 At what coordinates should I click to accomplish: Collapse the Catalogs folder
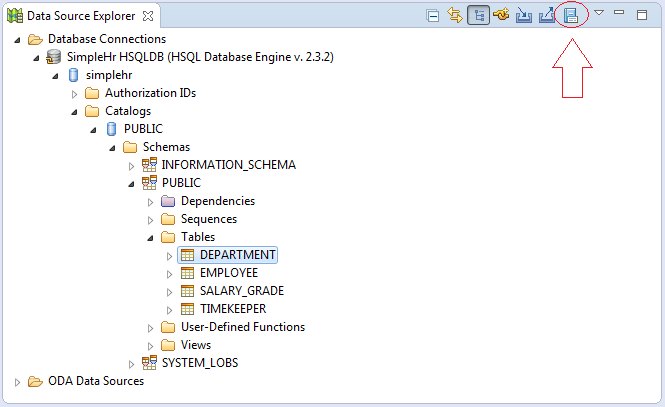tap(74, 112)
